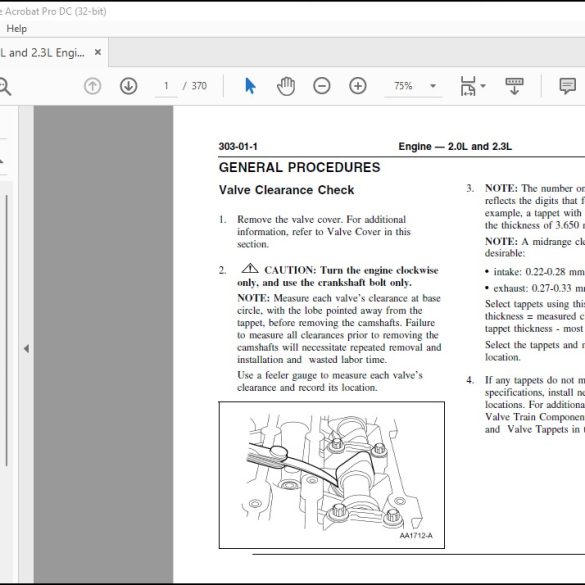The image size is (585, 585).
Task: Click the 'NOTE: Measure each valve's clearance' line
Action: (339, 298)
